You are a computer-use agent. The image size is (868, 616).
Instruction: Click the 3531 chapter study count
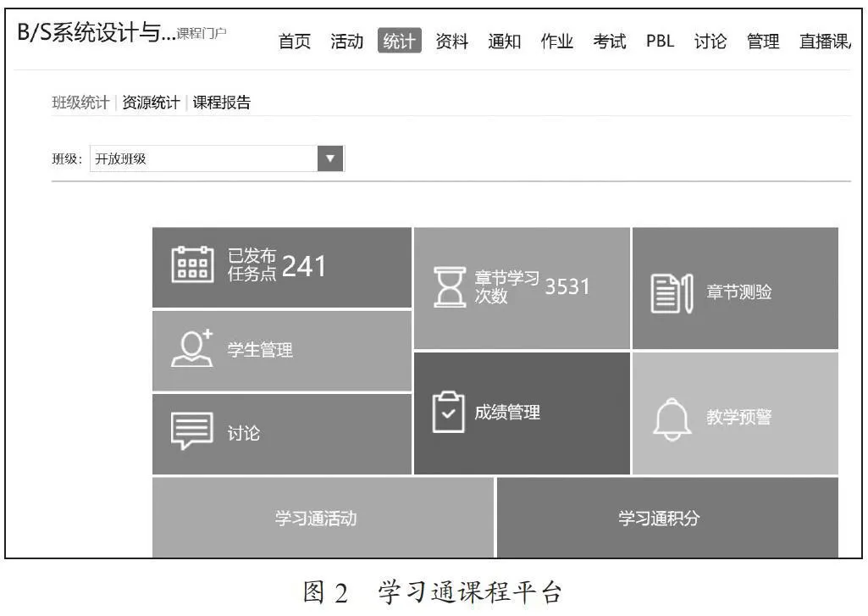[567, 286]
